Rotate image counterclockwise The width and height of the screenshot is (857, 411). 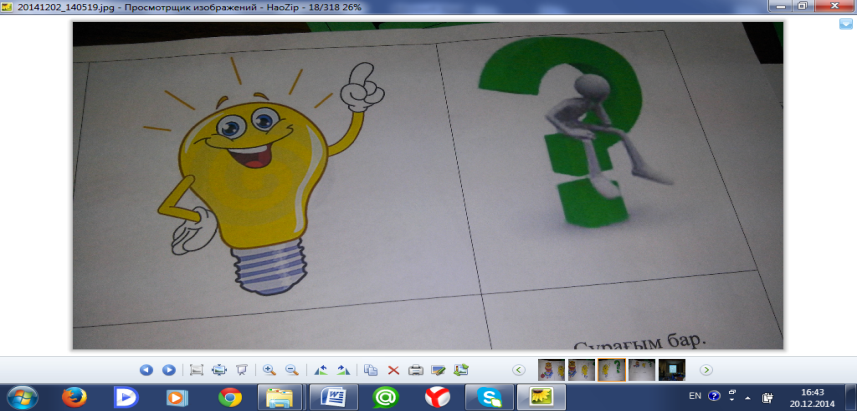point(320,370)
